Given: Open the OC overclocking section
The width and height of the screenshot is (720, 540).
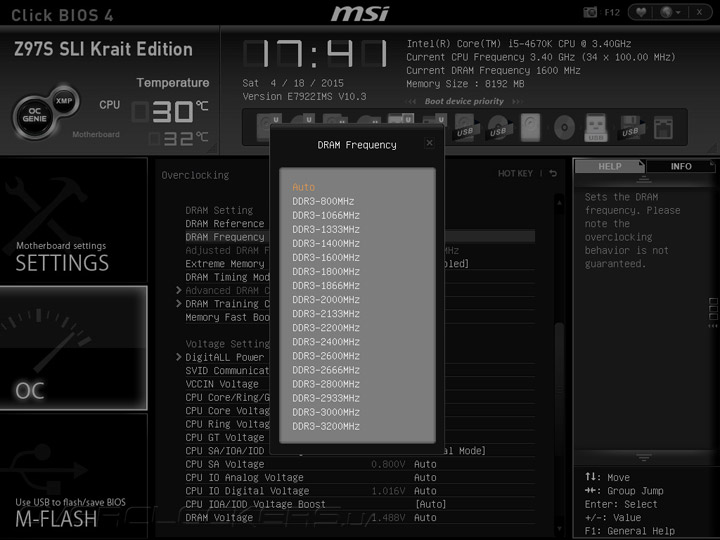Looking at the screenshot, I should tap(73, 348).
